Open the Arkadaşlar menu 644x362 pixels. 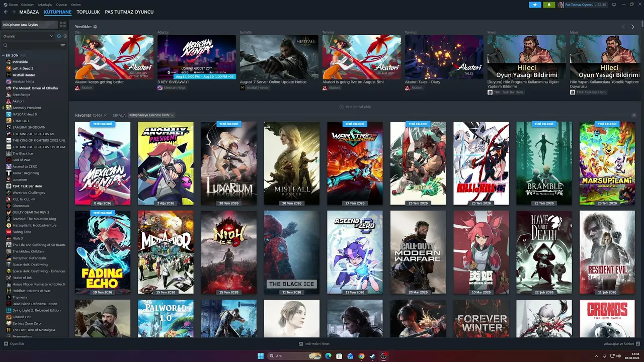pyautogui.click(x=45, y=5)
